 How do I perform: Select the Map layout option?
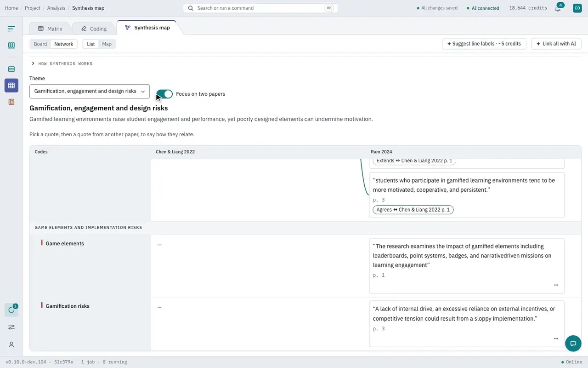(107, 44)
